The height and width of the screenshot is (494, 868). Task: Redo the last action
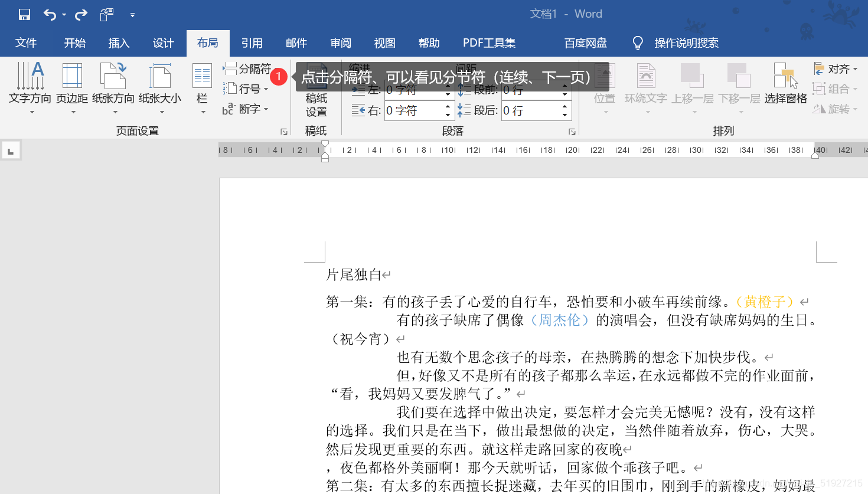[x=81, y=14]
